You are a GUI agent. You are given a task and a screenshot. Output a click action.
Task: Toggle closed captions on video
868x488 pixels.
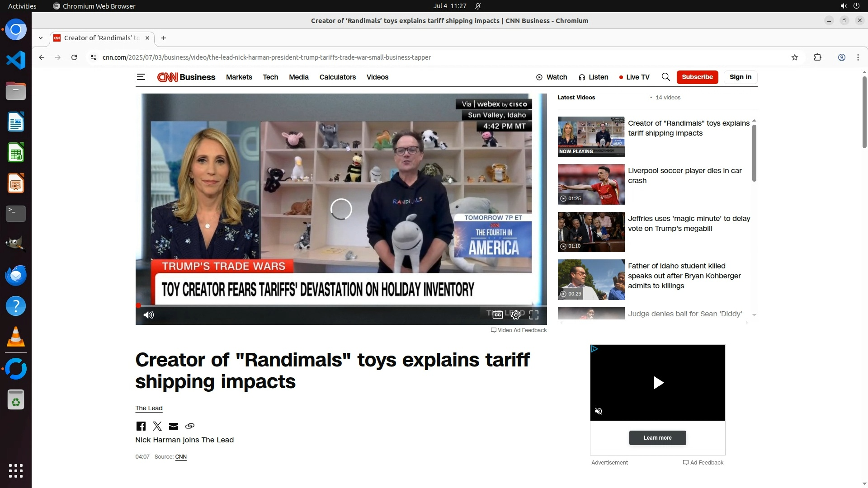[497, 315]
